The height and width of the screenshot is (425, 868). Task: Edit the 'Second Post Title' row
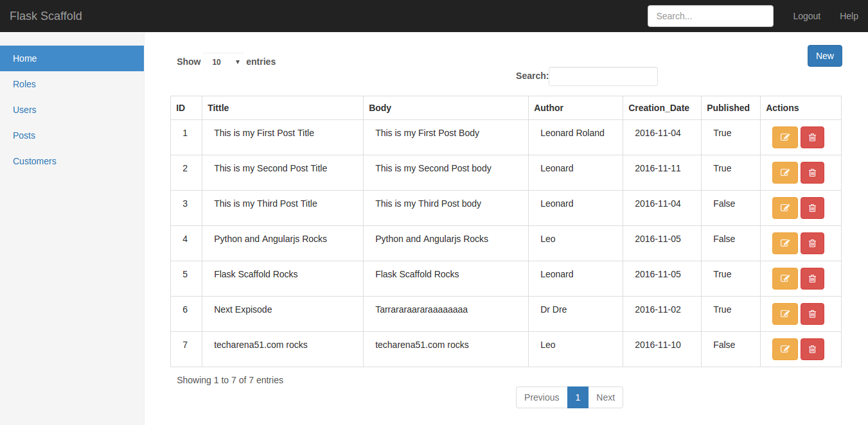[784, 173]
